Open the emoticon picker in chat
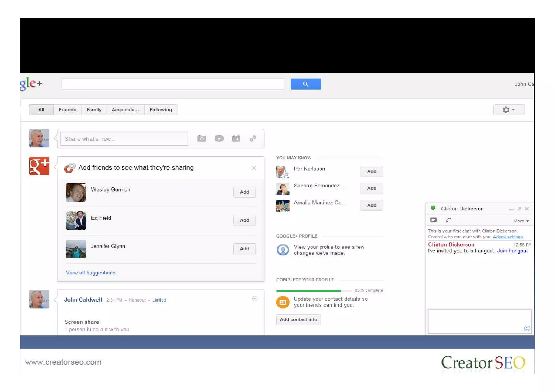The image size is (555, 392). pyautogui.click(x=527, y=328)
